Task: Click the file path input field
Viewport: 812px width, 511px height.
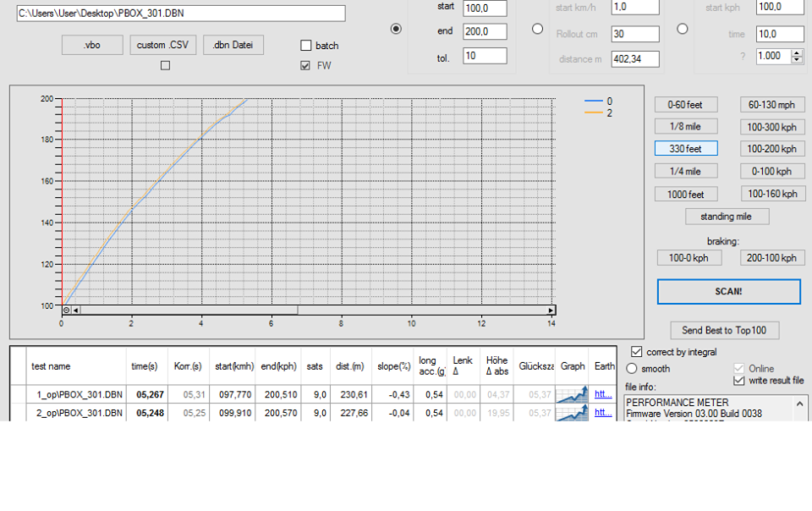Action: pyautogui.click(x=181, y=14)
